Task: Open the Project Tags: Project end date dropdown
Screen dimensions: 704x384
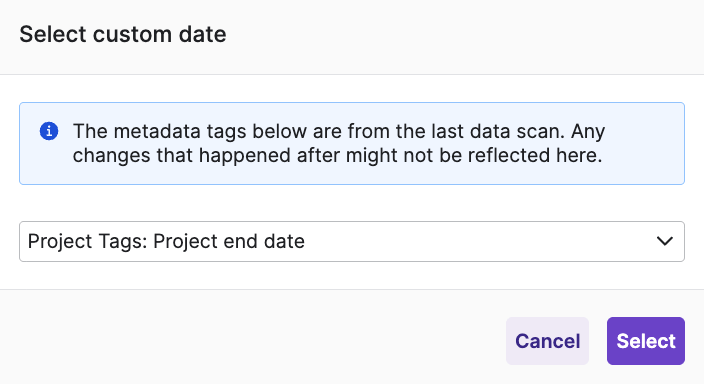Action: [x=352, y=241]
